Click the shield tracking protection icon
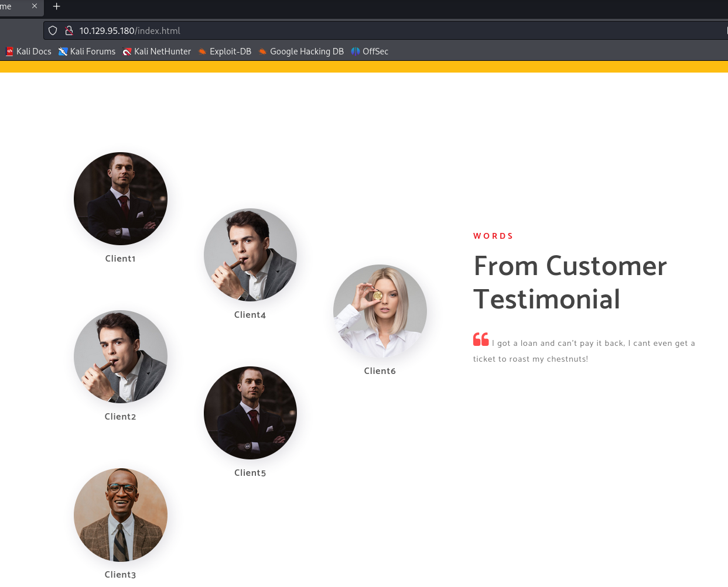 (53, 30)
